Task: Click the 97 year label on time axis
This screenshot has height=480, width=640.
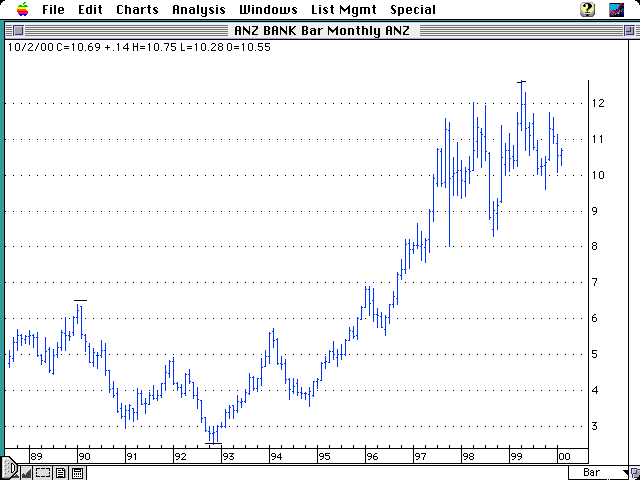Action: pyautogui.click(x=420, y=456)
